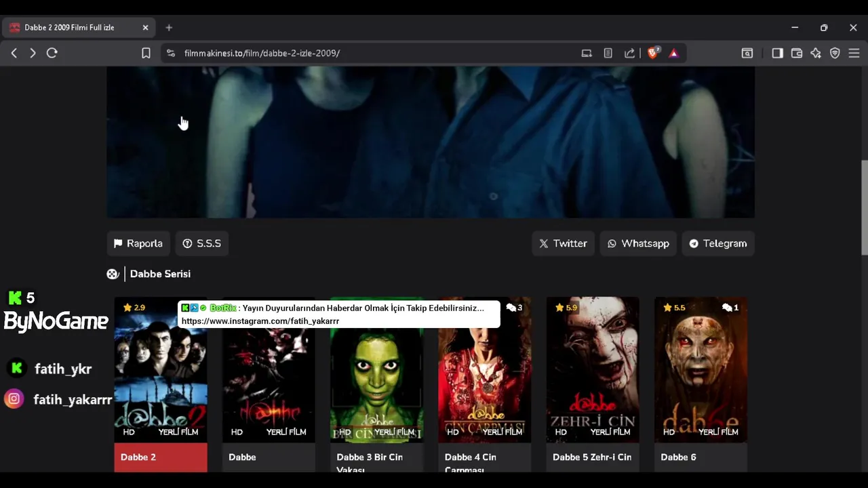Open Dabbe 3 Bir Cin Vakası poster

point(376,369)
